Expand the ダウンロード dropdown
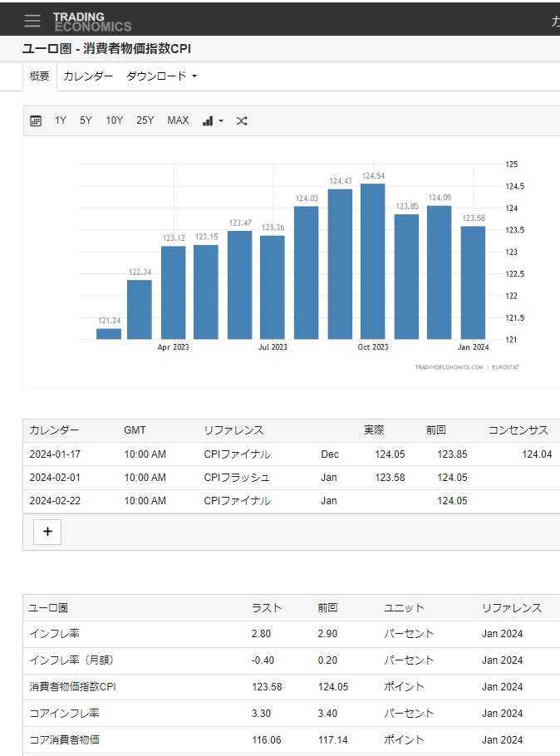 (161, 76)
